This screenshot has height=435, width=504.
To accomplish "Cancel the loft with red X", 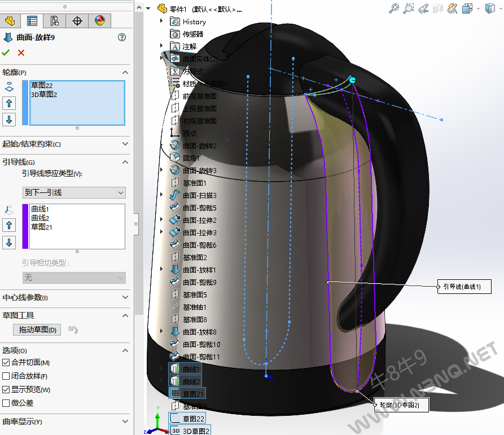I will [x=21, y=52].
